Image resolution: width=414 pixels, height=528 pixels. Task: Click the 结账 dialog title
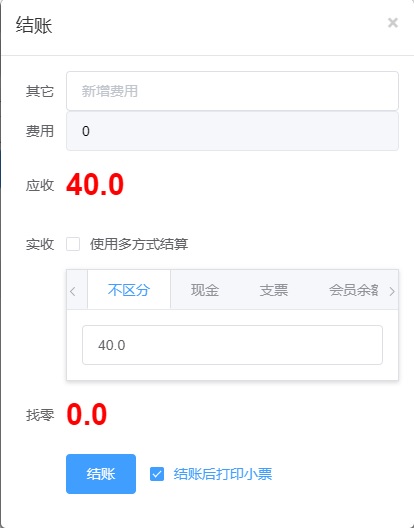[x=34, y=25]
